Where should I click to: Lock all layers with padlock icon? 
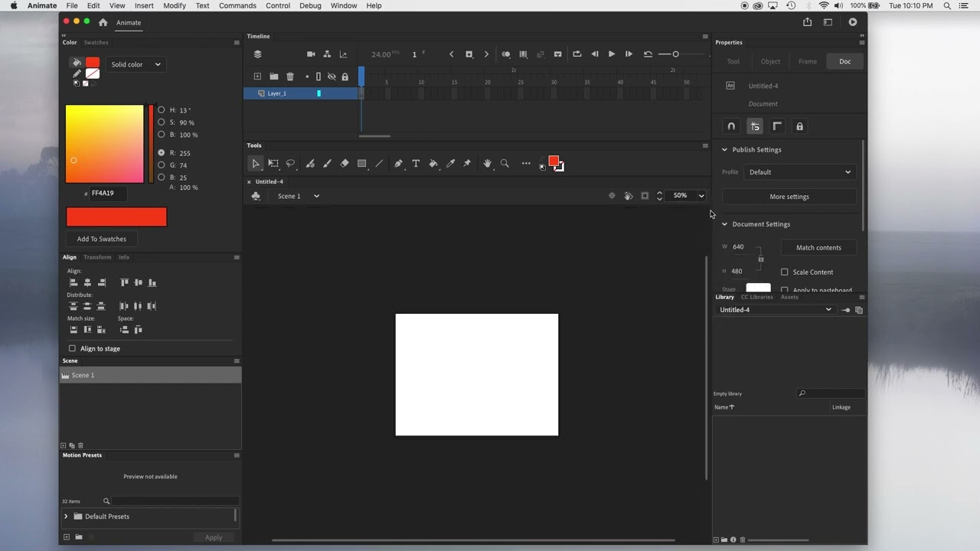345,77
